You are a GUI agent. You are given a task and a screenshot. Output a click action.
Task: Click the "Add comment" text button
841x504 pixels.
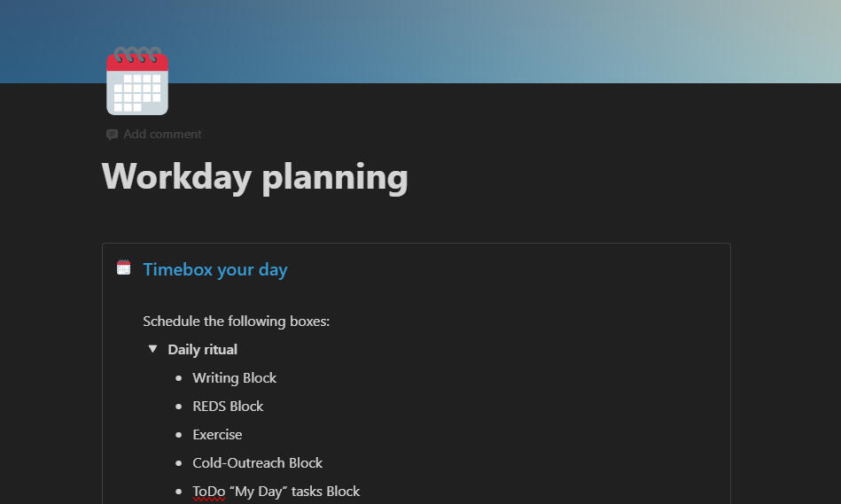click(x=162, y=135)
